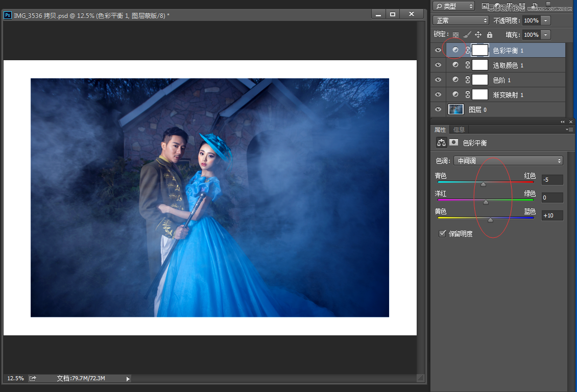This screenshot has height=392, width=577.
Task: Click the lock all padlock icon
Action: pos(490,35)
